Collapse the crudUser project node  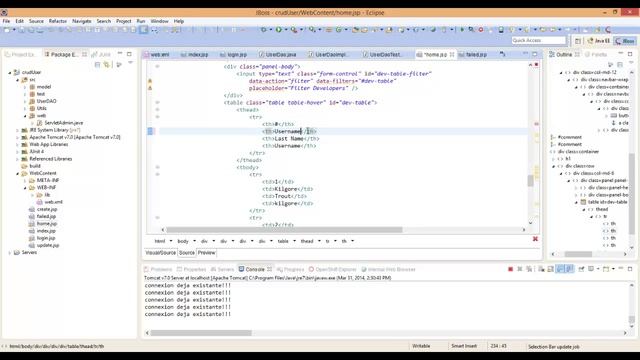point(10,72)
